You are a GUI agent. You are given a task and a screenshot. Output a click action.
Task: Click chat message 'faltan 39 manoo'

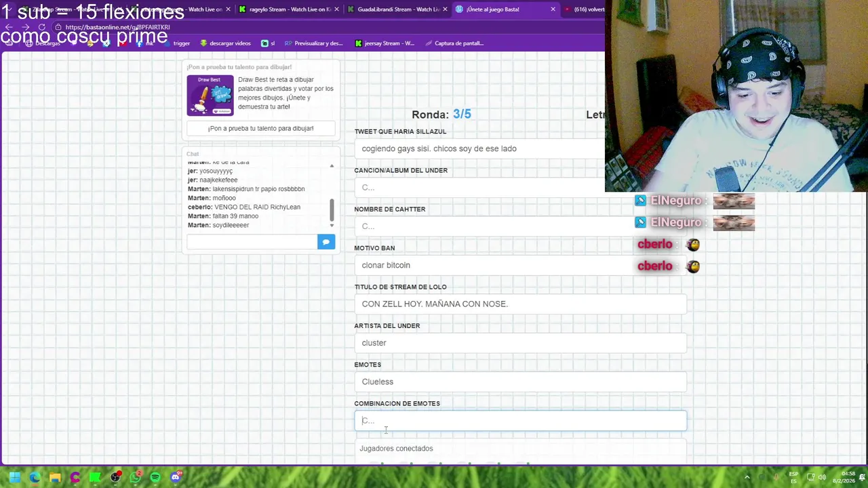pos(235,216)
